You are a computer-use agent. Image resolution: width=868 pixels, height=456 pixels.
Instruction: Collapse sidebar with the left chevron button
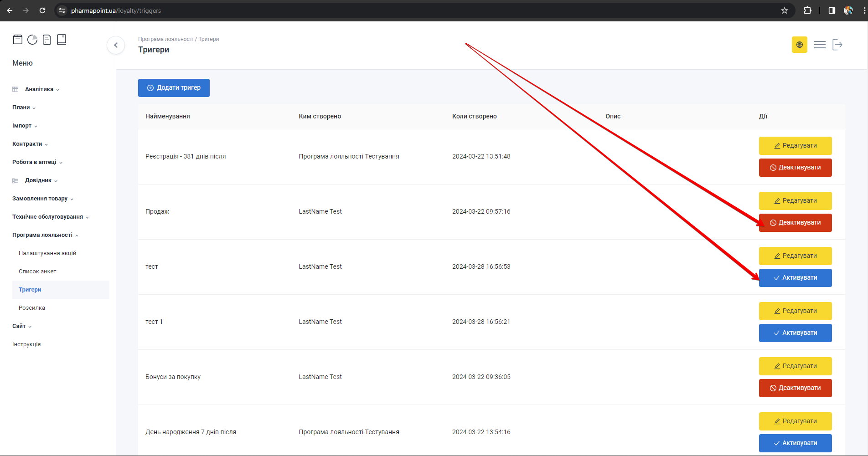pyautogui.click(x=116, y=45)
